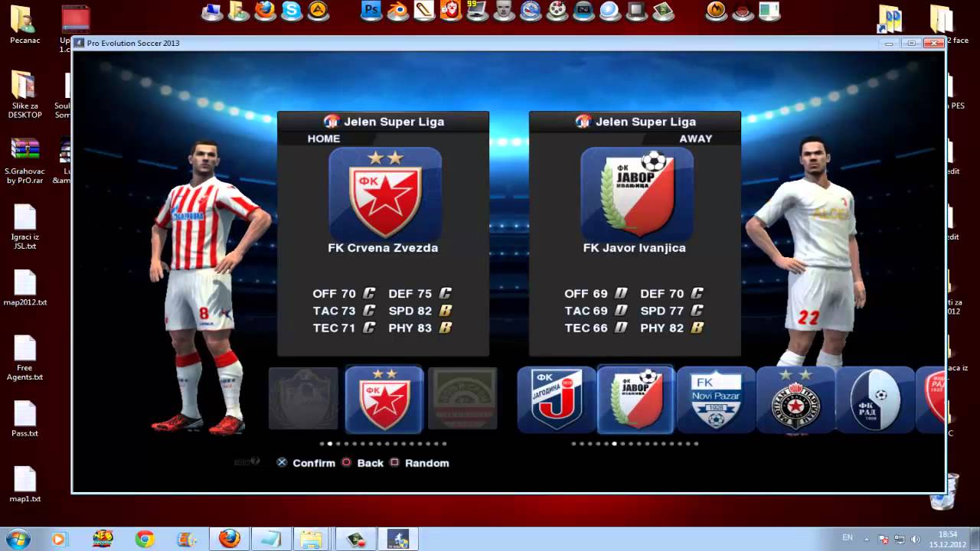
Task: Select the Javor Ivanjica badge in away carousel
Action: tap(635, 399)
